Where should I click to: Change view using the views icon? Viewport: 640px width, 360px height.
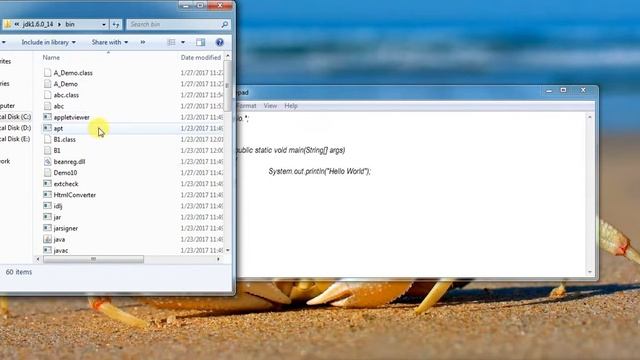171,42
